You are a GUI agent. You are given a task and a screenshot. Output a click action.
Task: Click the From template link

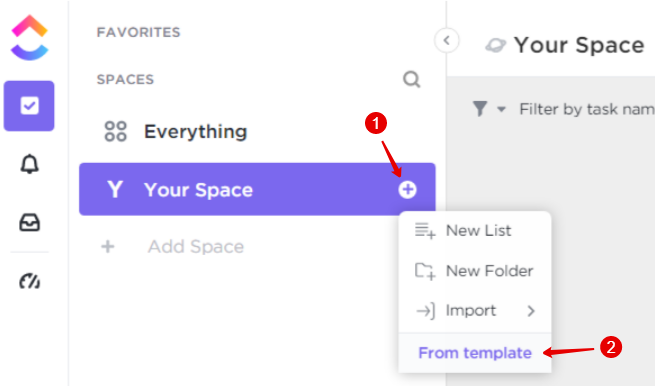pos(475,353)
